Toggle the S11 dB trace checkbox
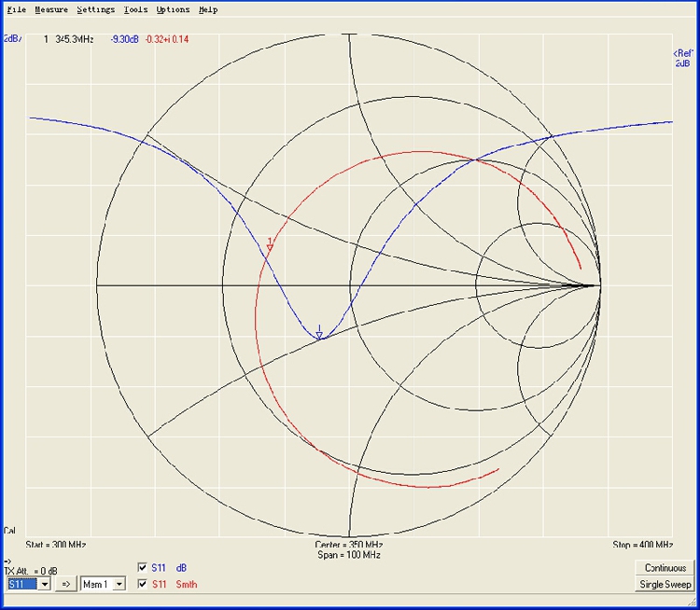The height and width of the screenshot is (610, 700). [x=143, y=568]
